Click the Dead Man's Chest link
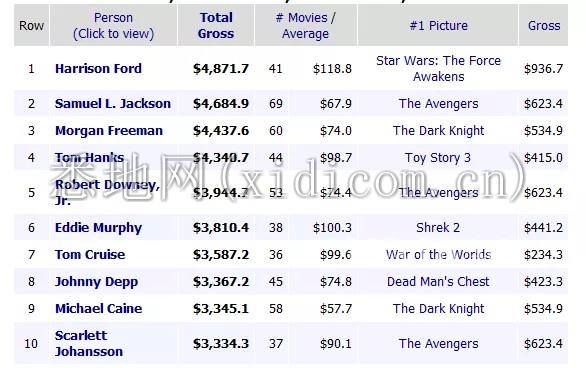This screenshot has height=368, width=586. click(x=438, y=282)
